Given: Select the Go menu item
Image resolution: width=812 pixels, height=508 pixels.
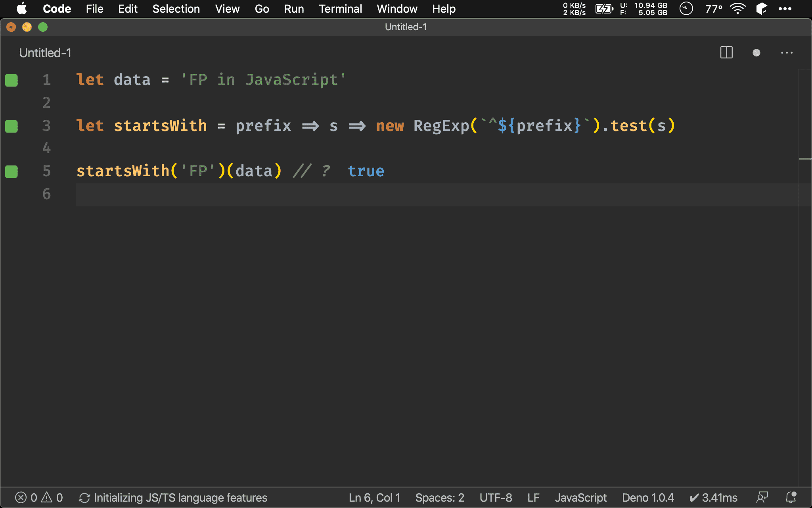Looking at the screenshot, I should click(261, 9).
